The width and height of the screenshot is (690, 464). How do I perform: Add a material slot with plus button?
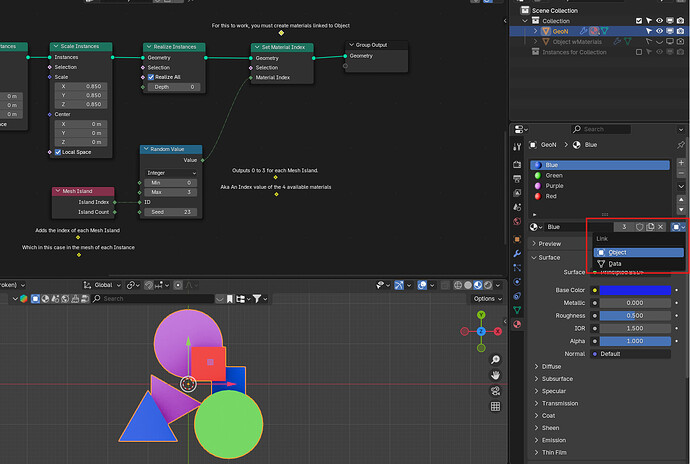click(x=681, y=162)
